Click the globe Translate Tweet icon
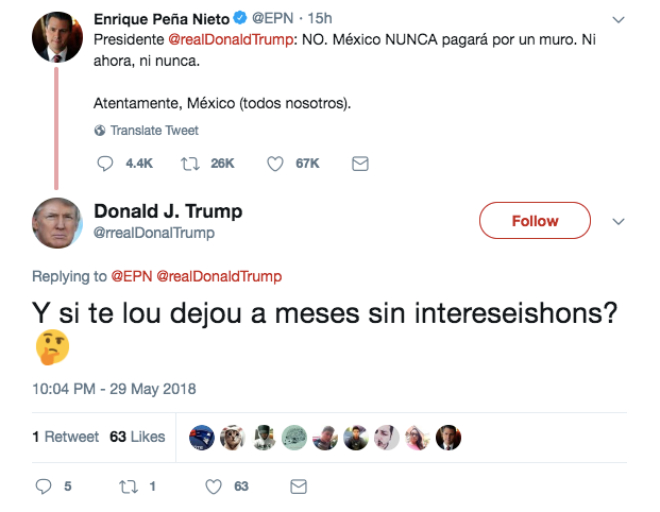This screenshot has height=512, width=660. pyautogui.click(x=100, y=130)
